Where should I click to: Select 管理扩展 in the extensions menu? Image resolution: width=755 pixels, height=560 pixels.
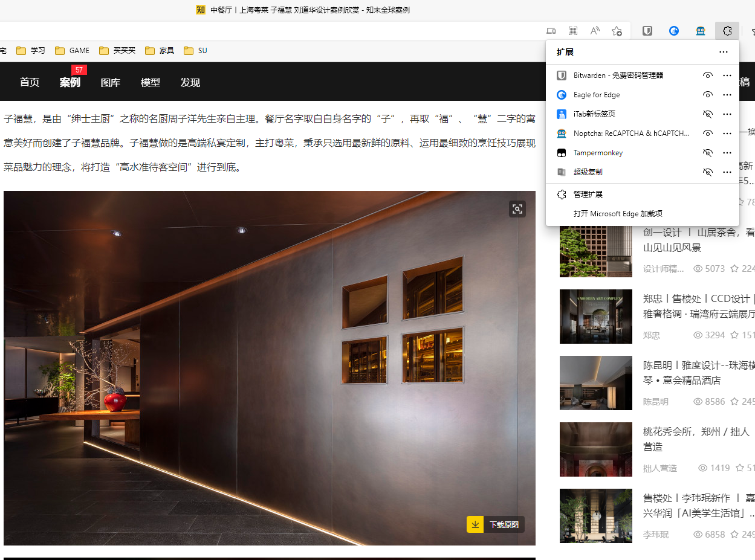coord(643,195)
